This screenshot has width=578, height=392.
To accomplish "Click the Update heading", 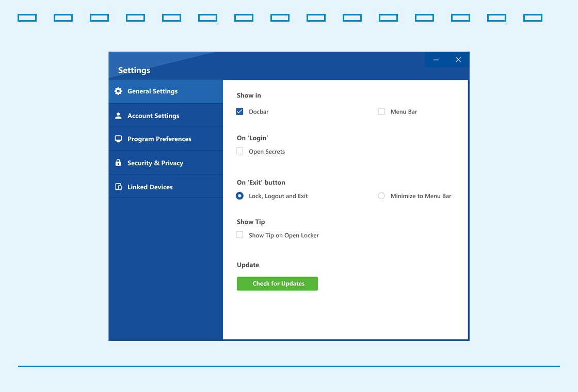I will coord(248,265).
